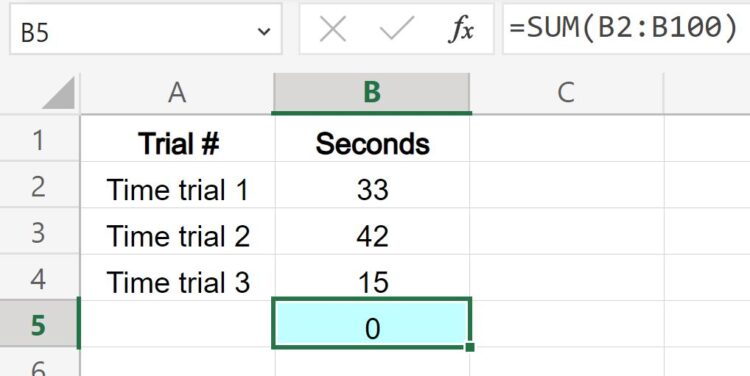Select the cell with value 15
Screen dimensions: 750x376
[x=373, y=277]
